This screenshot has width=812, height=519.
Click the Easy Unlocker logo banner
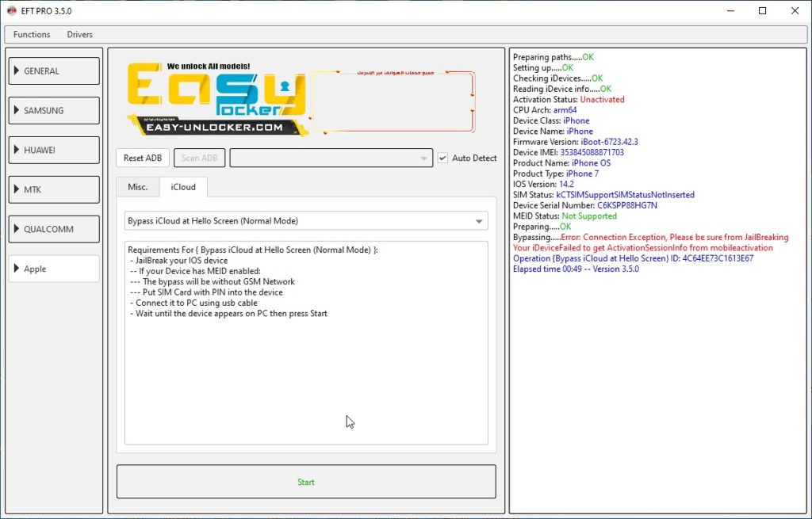(301, 98)
